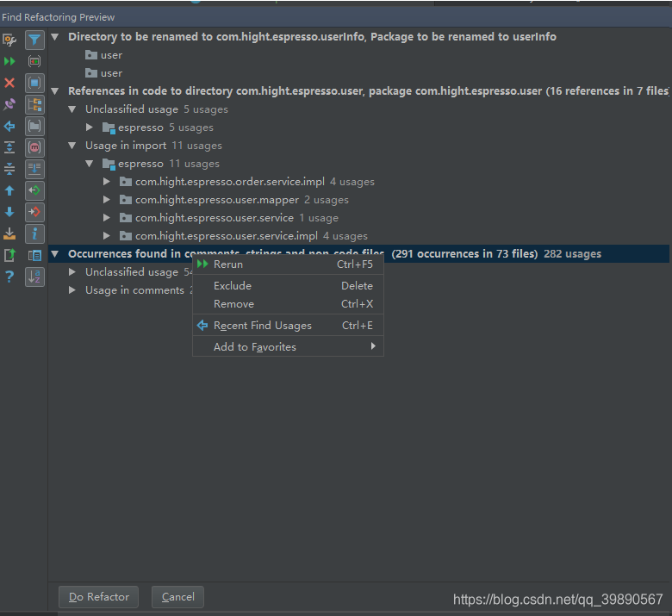Toggle group by test/production icon
Screen dimensions: 672x616
[x=34, y=61]
